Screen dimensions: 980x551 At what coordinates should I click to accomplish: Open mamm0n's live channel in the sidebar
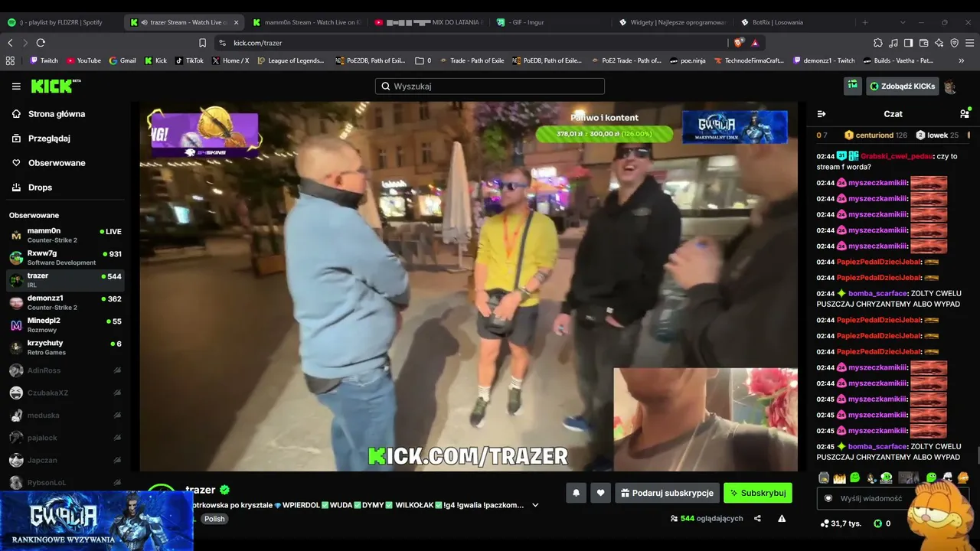coord(65,235)
